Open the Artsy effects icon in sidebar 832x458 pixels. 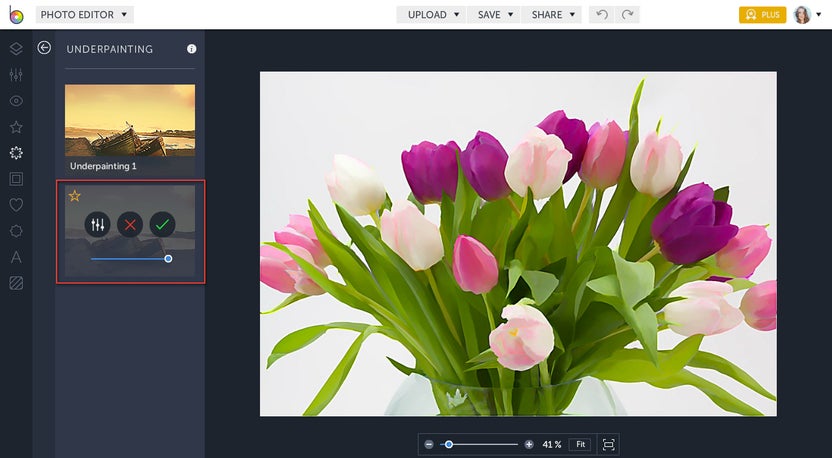point(16,153)
